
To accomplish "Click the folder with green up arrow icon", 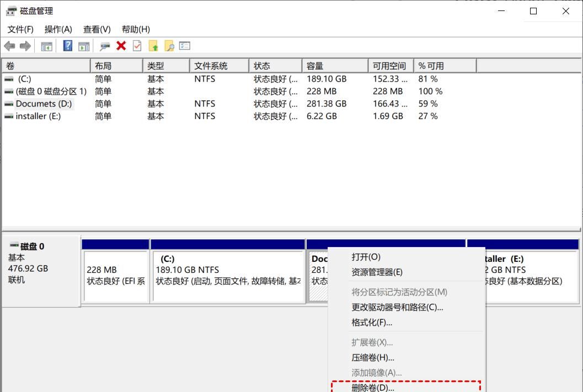I will click(153, 46).
